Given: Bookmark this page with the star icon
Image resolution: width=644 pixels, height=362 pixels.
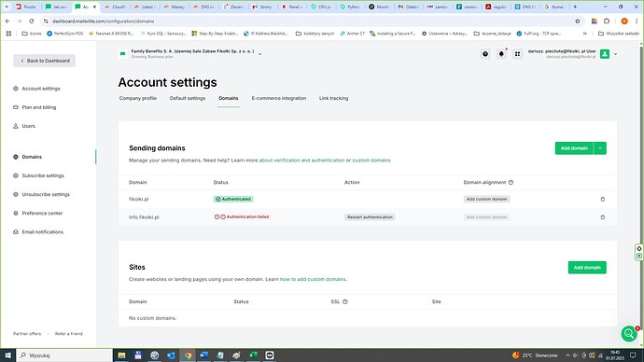Looking at the screenshot, I should coord(578,21).
